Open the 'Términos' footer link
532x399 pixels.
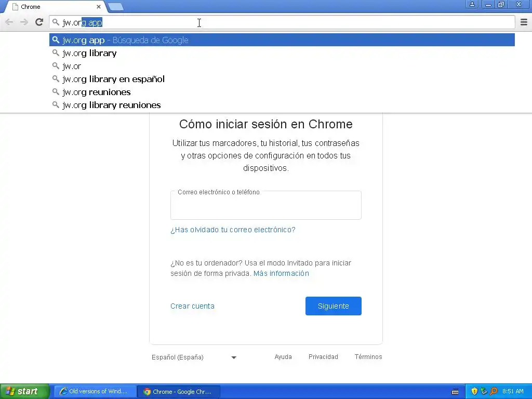click(x=368, y=357)
